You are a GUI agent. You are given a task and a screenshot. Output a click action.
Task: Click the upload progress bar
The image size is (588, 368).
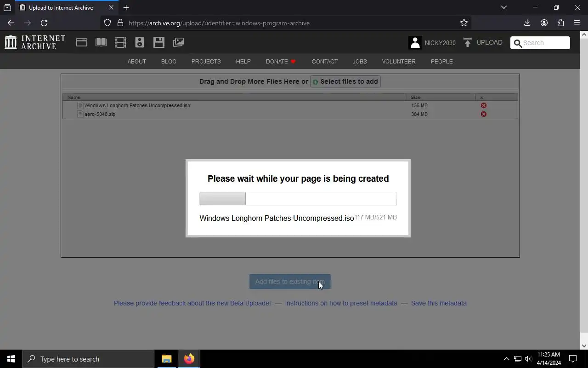click(x=298, y=199)
